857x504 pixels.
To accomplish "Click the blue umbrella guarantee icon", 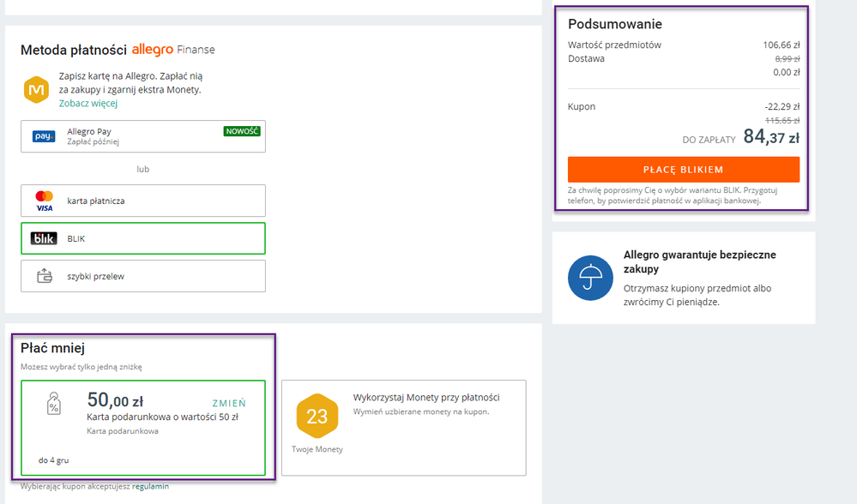I will [x=590, y=278].
